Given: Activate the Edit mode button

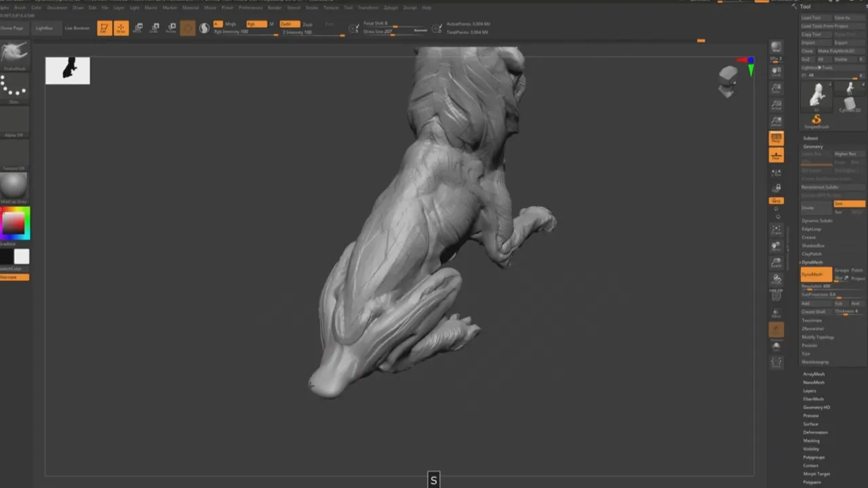Looking at the screenshot, I should [104, 28].
